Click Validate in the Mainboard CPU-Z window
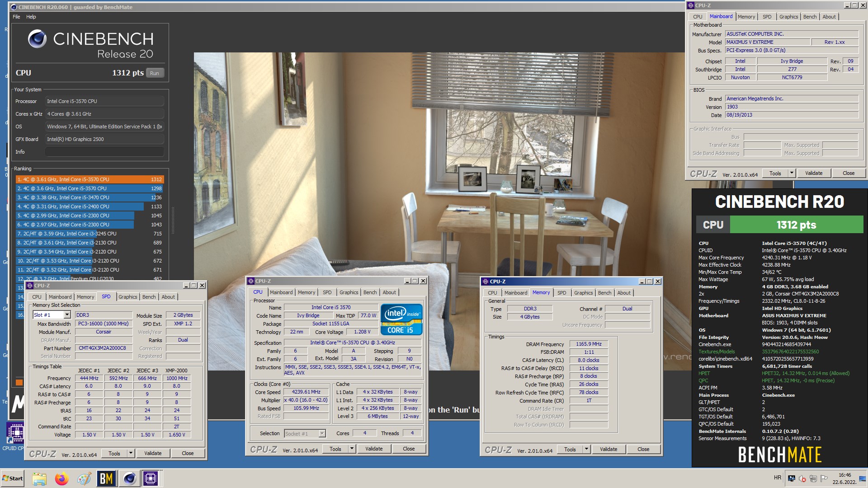Viewport: 868px width, 488px height. pos(814,173)
